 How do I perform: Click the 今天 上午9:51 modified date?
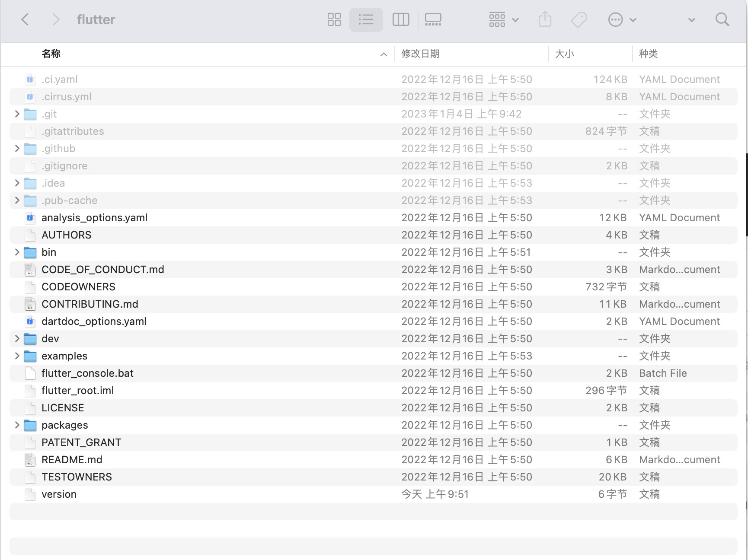[x=435, y=494]
